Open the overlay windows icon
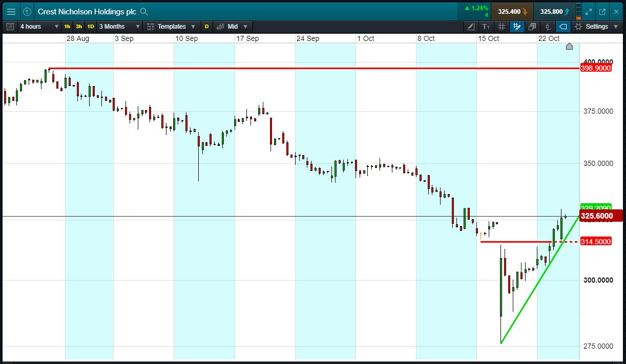626x364 pixels. tap(532, 26)
